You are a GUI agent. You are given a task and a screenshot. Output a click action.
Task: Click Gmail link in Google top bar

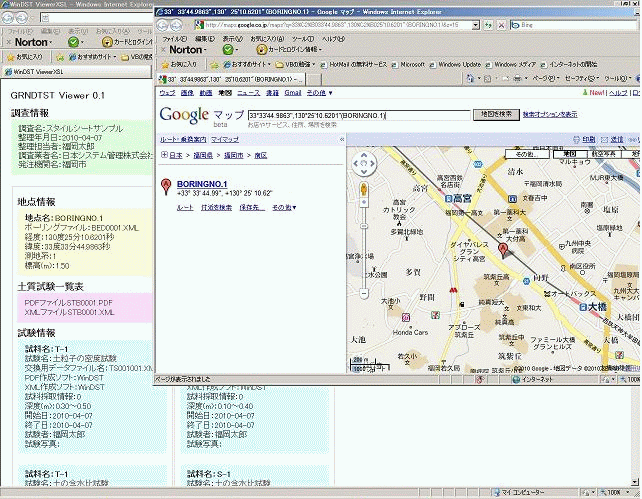pos(293,93)
